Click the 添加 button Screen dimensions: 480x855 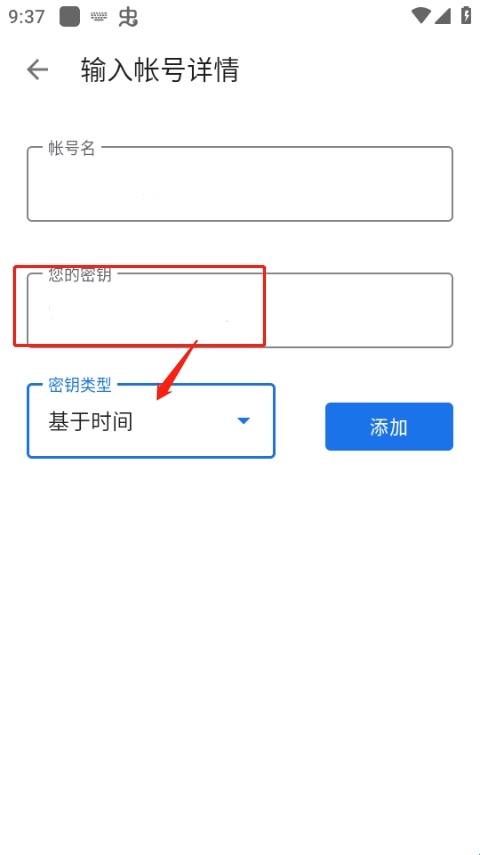(x=389, y=427)
